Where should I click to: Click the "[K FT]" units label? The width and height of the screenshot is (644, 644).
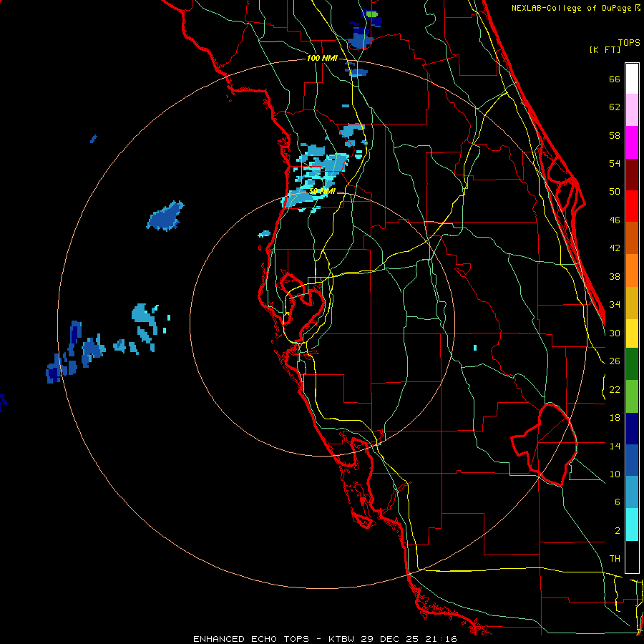point(605,50)
